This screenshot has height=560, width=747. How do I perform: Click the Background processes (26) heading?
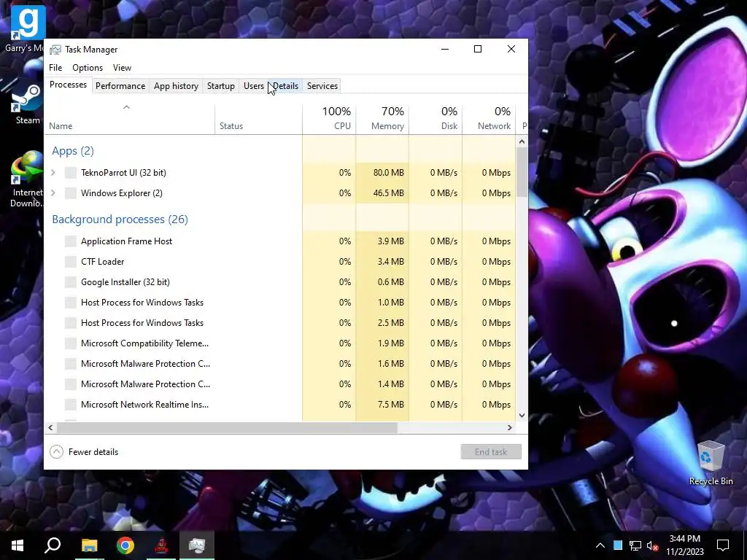[120, 219]
